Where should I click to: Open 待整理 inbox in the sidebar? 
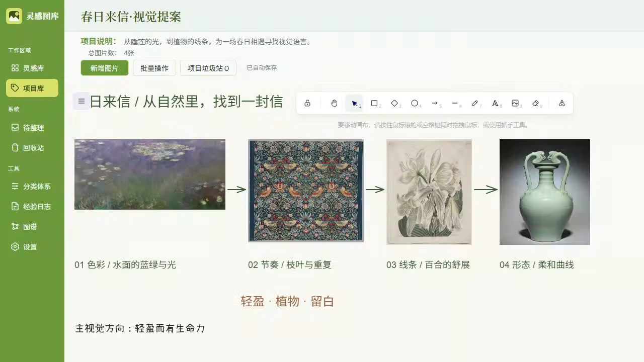tap(32, 128)
